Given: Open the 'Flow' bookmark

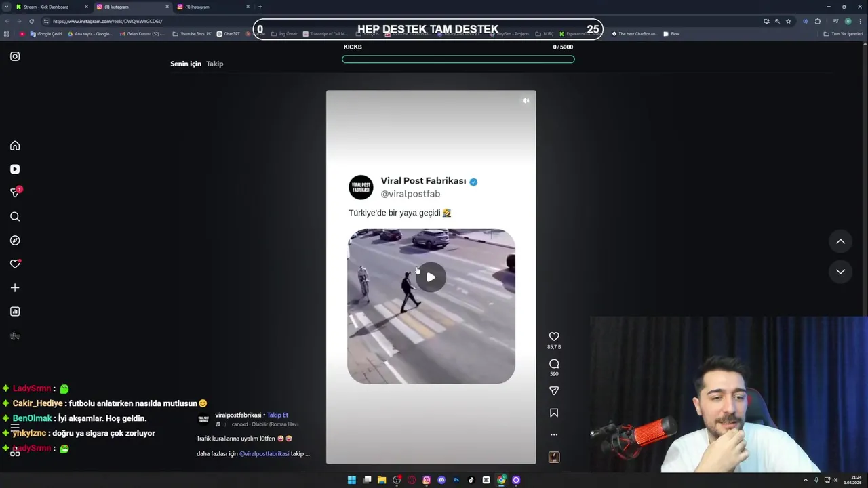Looking at the screenshot, I should [x=671, y=34].
